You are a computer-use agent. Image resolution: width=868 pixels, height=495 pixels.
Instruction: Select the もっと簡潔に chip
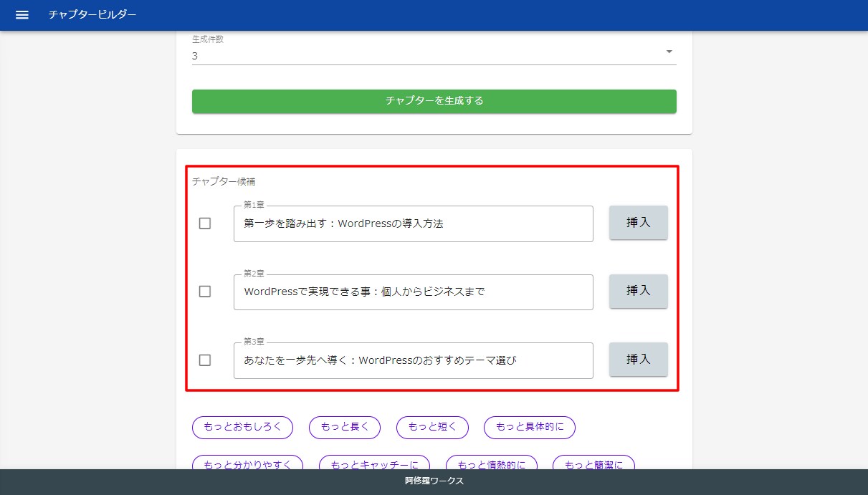point(593,463)
